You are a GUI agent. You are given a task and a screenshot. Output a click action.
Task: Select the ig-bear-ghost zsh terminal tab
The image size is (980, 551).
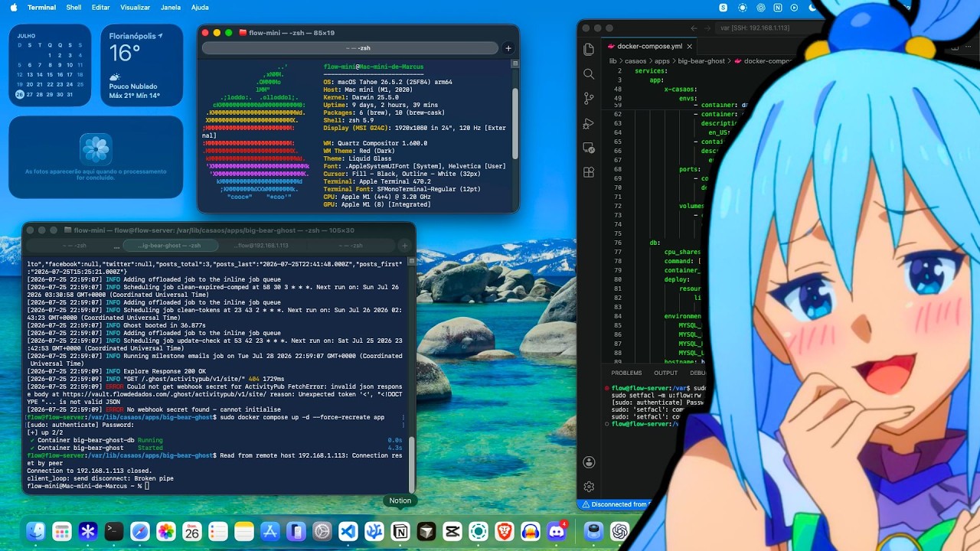[x=169, y=246]
